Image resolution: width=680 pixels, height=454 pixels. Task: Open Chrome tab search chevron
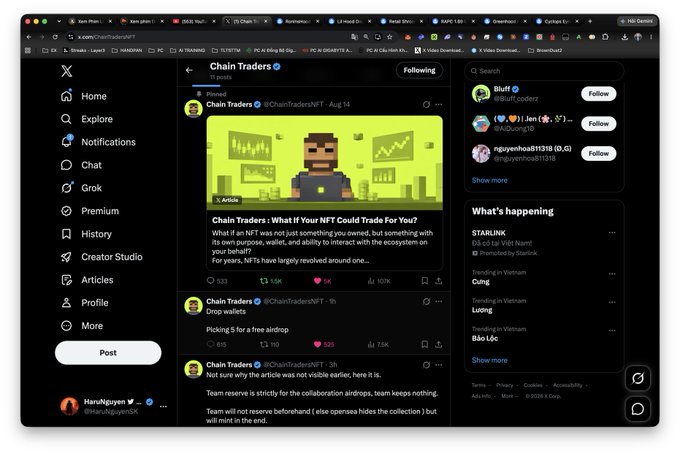59,21
